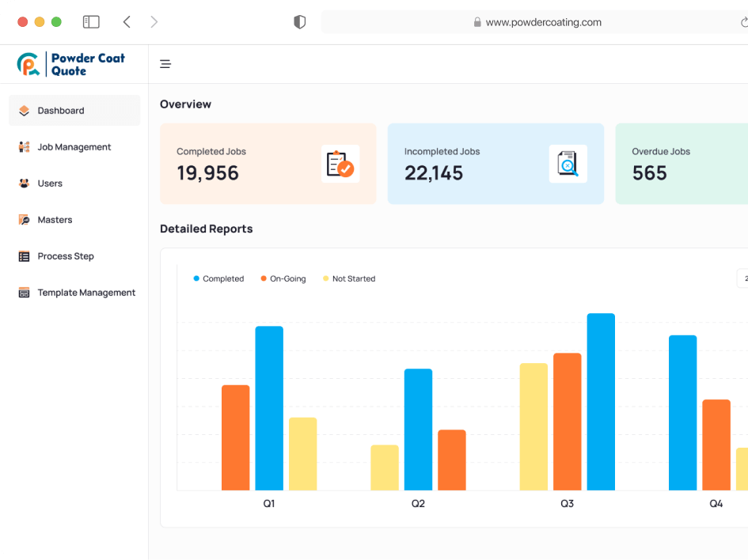This screenshot has height=560, width=748.
Task: Click the Users icon in sidebar
Action: pyautogui.click(x=24, y=184)
